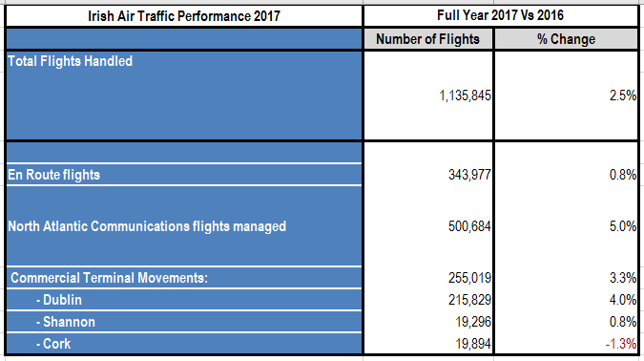The width and height of the screenshot is (644, 361).
Task: Select Cork's 19,894 flights value
Action: [472, 344]
